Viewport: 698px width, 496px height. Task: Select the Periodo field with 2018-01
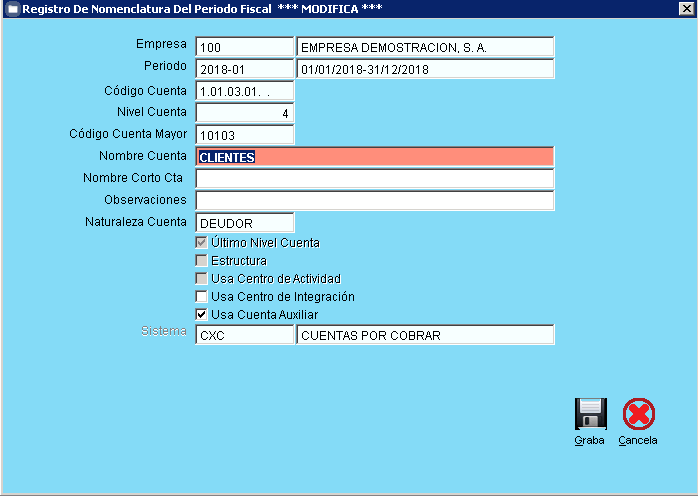tap(244, 69)
